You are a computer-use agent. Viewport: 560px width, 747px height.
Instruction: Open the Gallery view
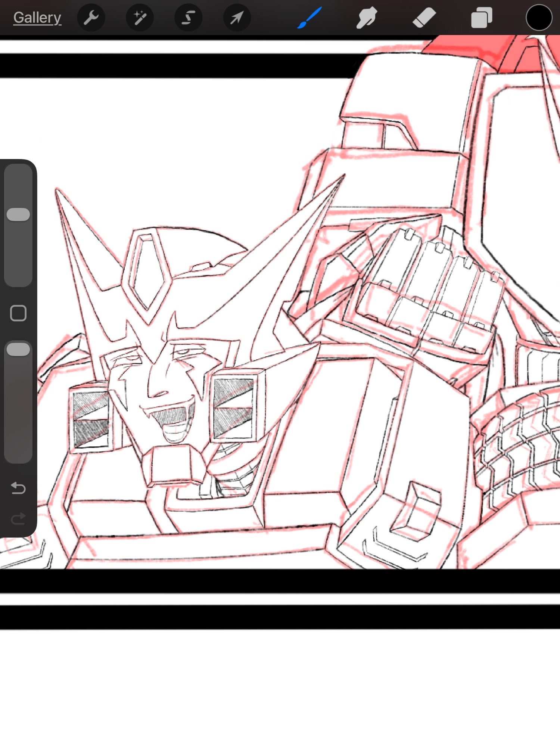[x=37, y=18]
